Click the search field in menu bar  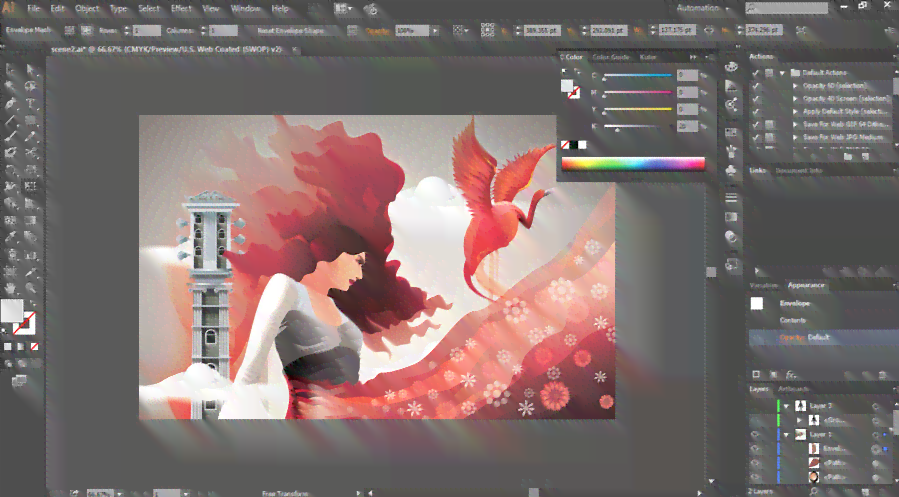[x=787, y=8]
